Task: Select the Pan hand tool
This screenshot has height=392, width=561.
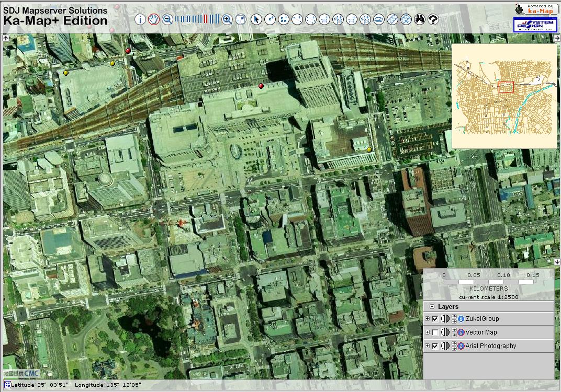Action: click(153, 19)
